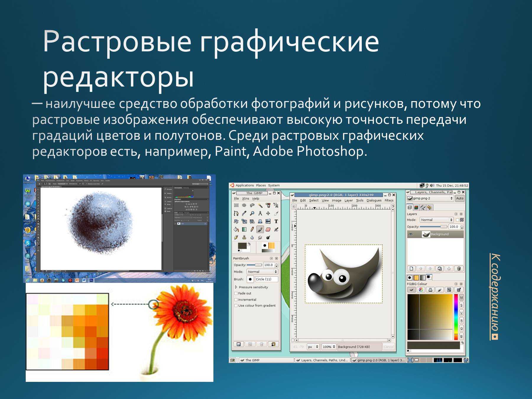Click the duplicate layer button
532x399 pixels.
coord(440,269)
